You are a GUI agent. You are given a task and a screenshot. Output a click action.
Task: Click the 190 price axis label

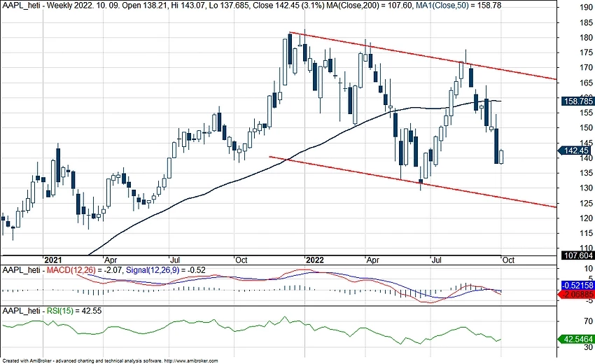[587, 7]
